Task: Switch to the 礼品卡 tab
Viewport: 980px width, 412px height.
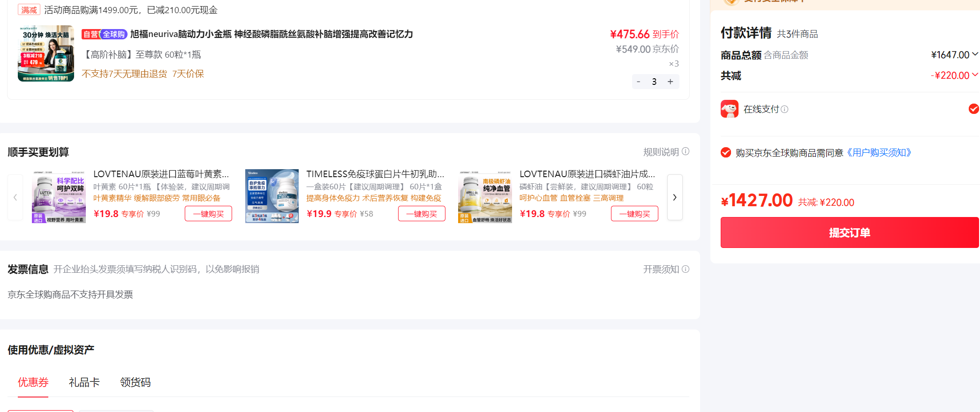Action: coord(84,382)
